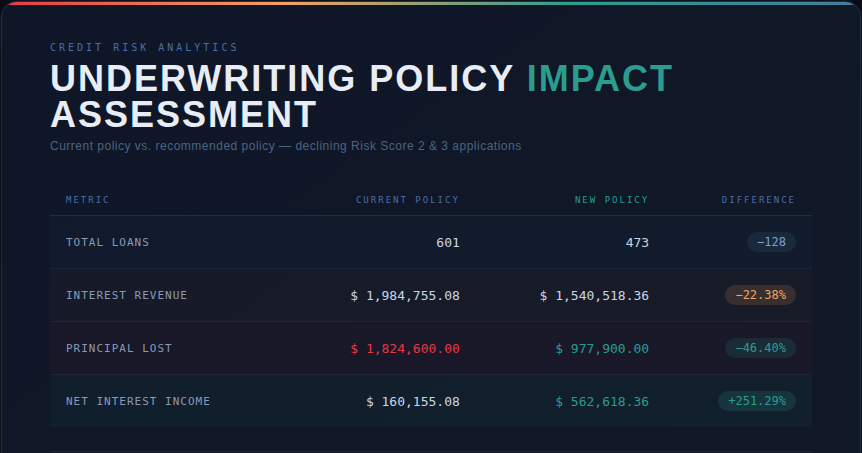Click the NEW POLICY column header
Screen dimensions: 862x453
pyautogui.click(x=611, y=200)
